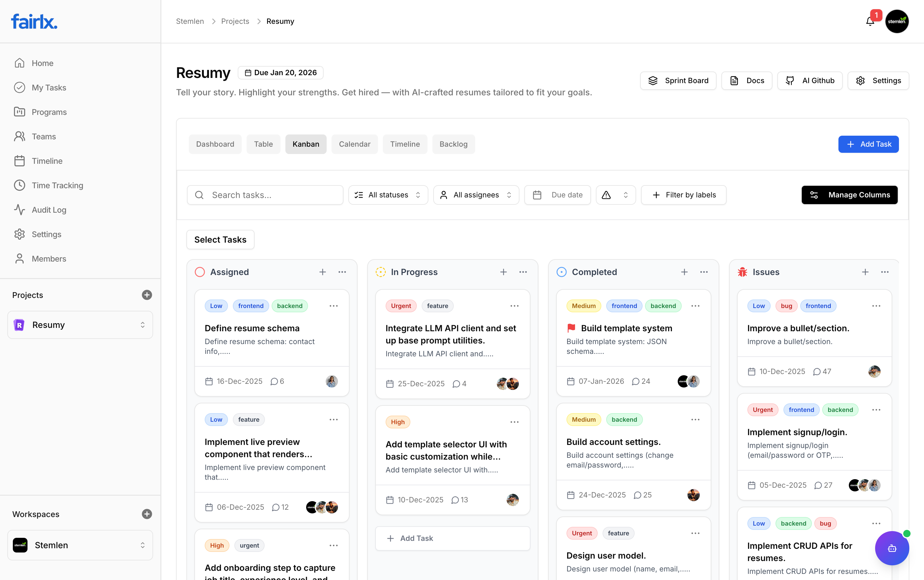The height and width of the screenshot is (580, 924).
Task: Open the three-dot menu on the Completed column
Action: (x=703, y=272)
